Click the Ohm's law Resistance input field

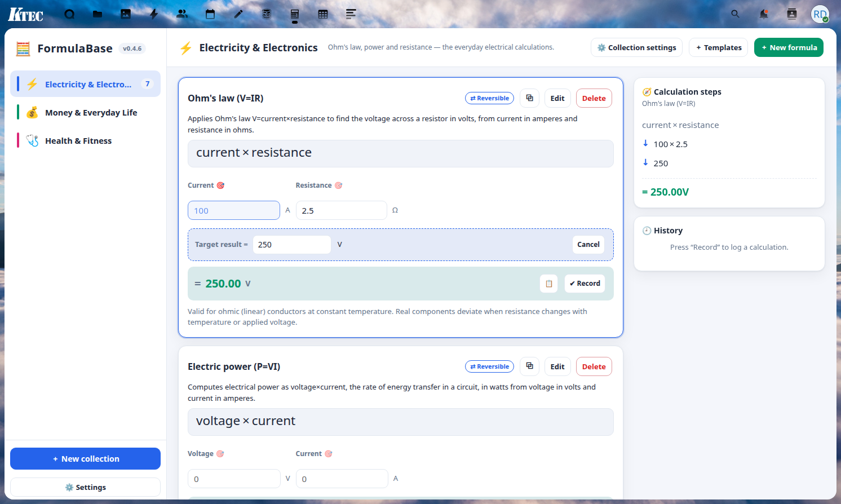point(341,210)
